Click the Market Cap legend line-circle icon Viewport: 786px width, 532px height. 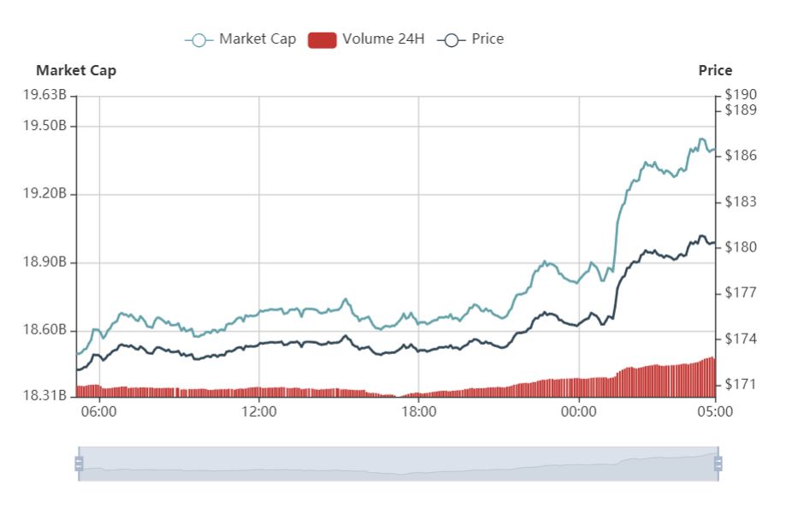click(x=198, y=39)
